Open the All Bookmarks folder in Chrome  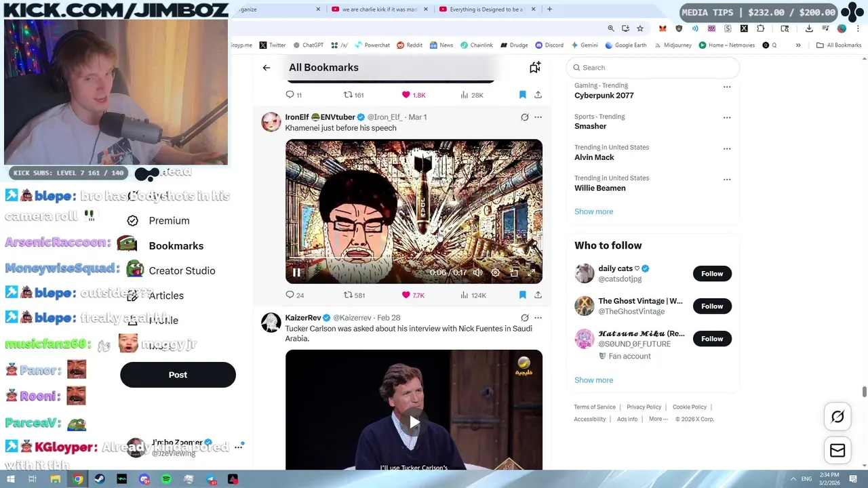839,45
